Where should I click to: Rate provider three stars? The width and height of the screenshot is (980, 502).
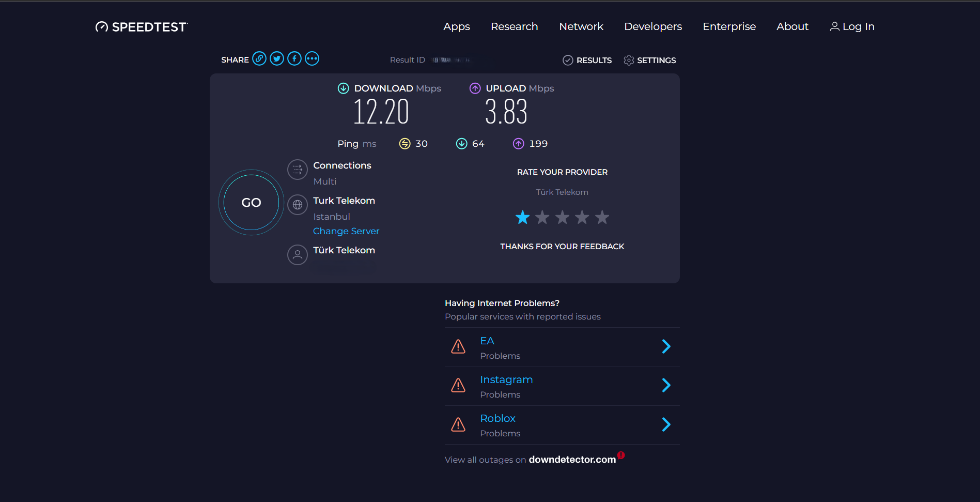click(563, 218)
